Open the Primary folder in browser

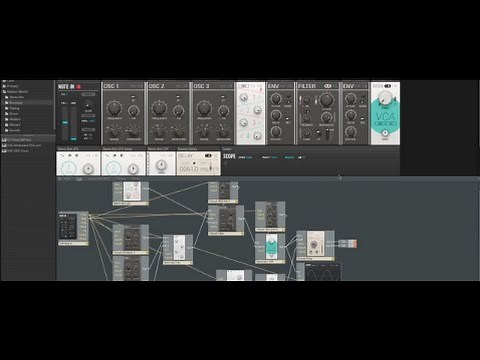pyautogui.click(x=12, y=86)
